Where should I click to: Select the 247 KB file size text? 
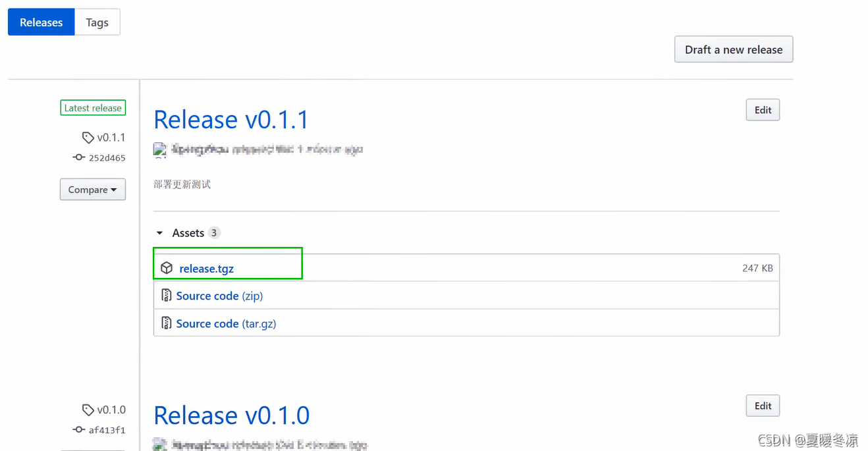click(757, 268)
